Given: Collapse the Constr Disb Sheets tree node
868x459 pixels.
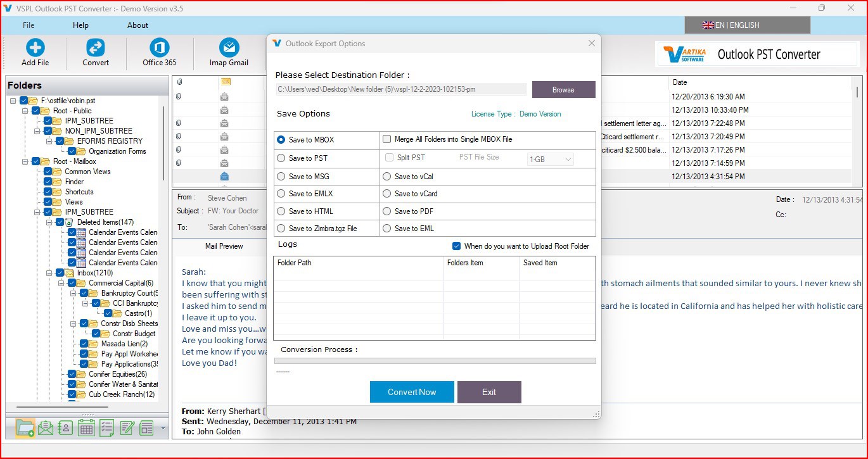Looking at the screenshot, I should [x=73, y=324].
